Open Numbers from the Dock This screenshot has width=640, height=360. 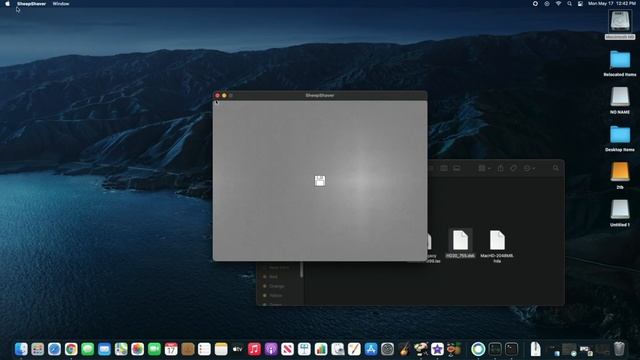click(x=321, y=349)
